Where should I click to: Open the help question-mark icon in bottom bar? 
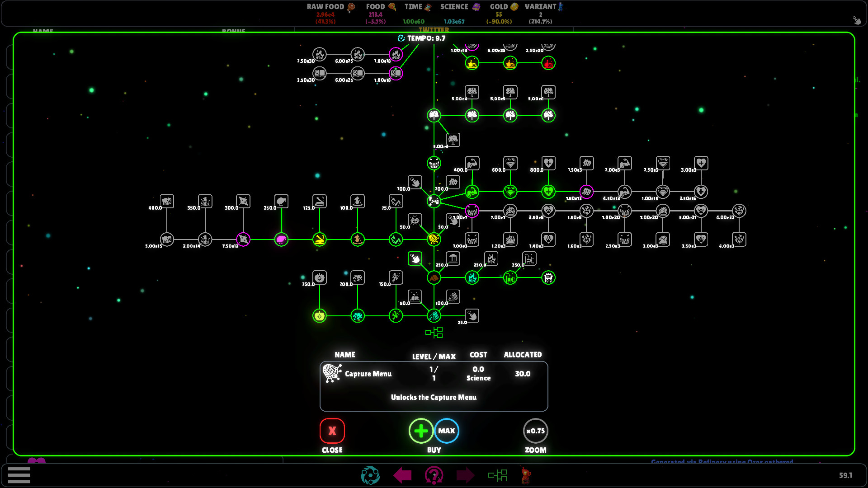[434, 475]
